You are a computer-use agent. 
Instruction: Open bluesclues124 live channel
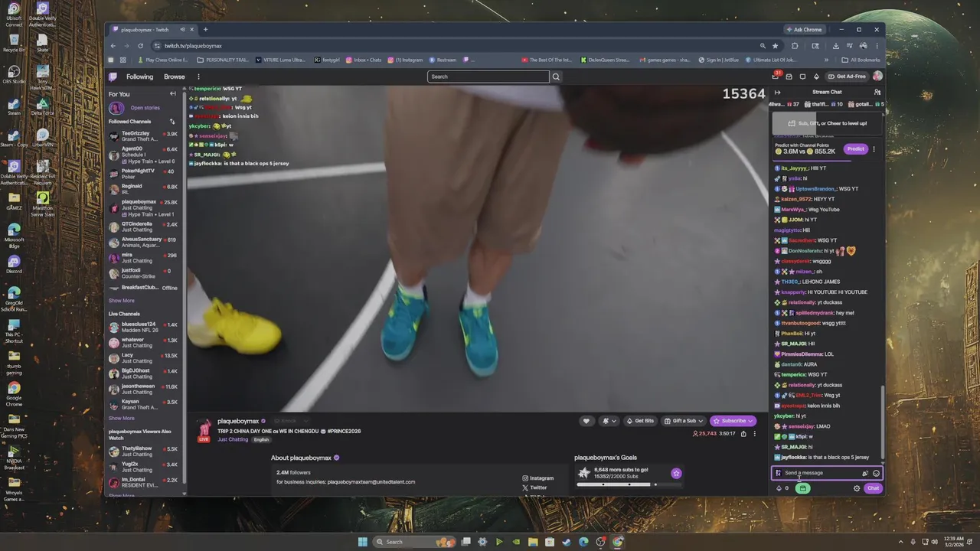click(x=143, y=327)
